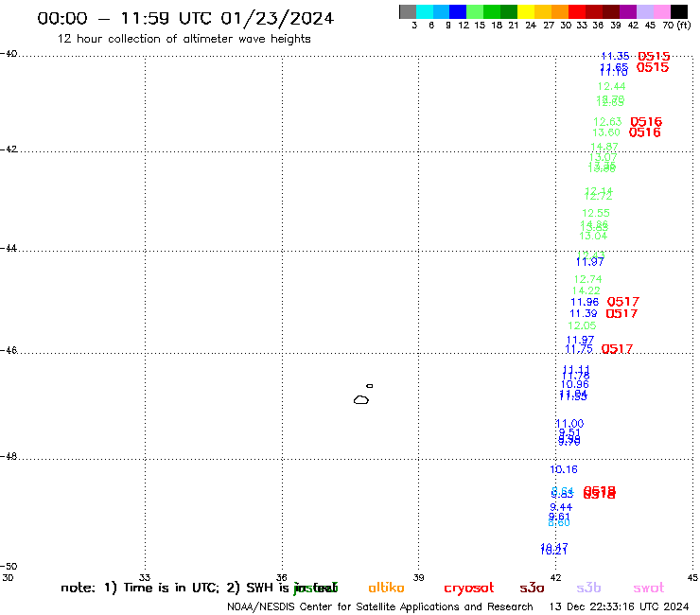Screen dimensions: 700x615
Task: Click the time stamp "0515" beside 11.35
Action: tap(654, 56)
